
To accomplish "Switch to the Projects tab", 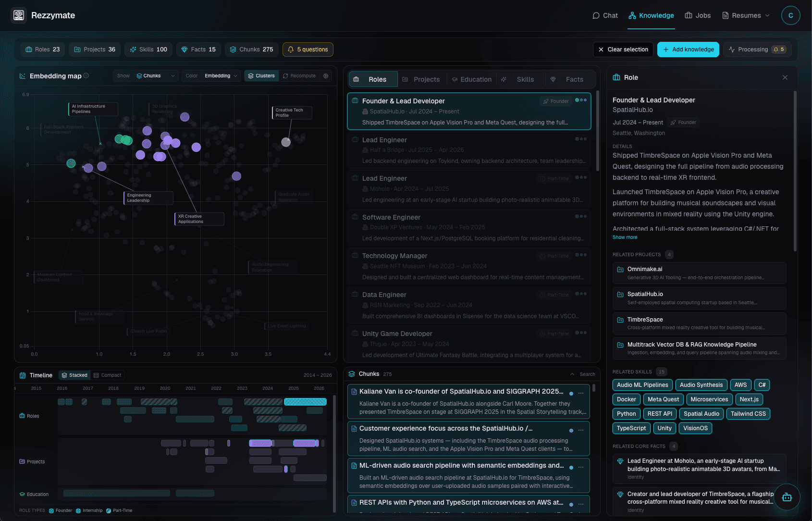I will (x=421, y=79).
